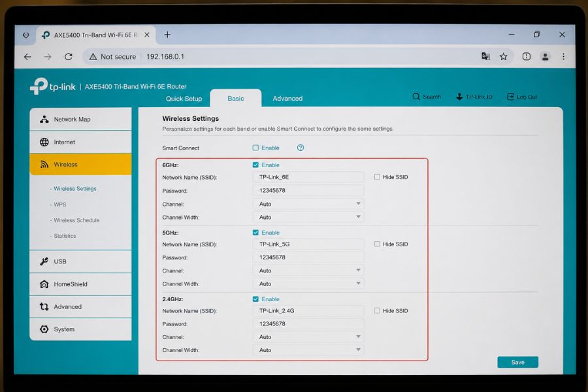
Task: Click the Log Out link
Action: 522,97
